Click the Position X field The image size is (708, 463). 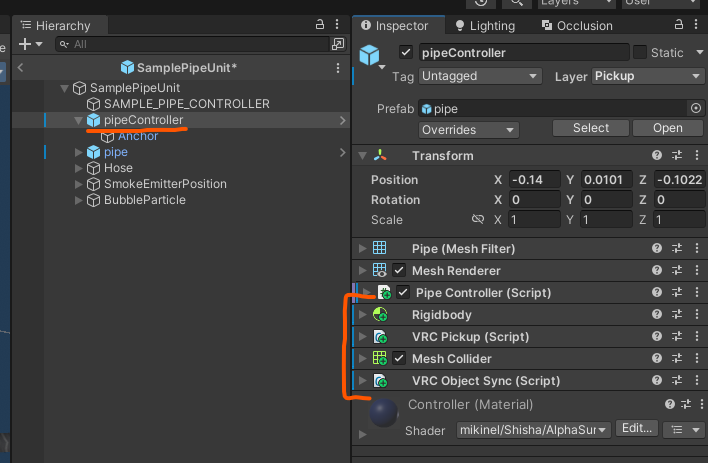tap(535, 179)
